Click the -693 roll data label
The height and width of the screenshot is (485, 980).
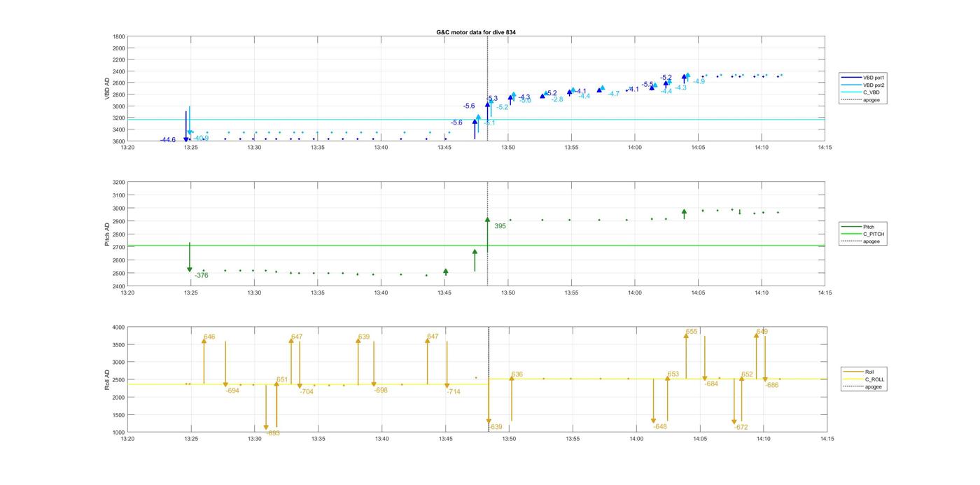point(273,433)
